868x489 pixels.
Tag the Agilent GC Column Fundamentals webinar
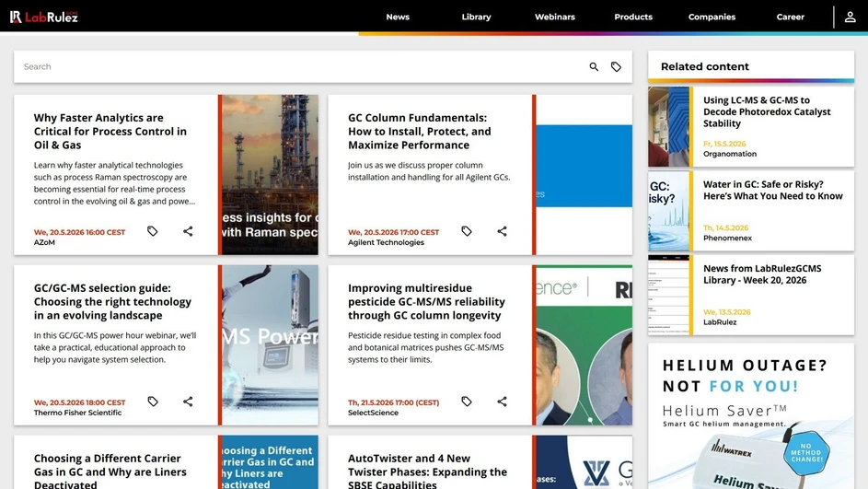click(x=467, y=231)
